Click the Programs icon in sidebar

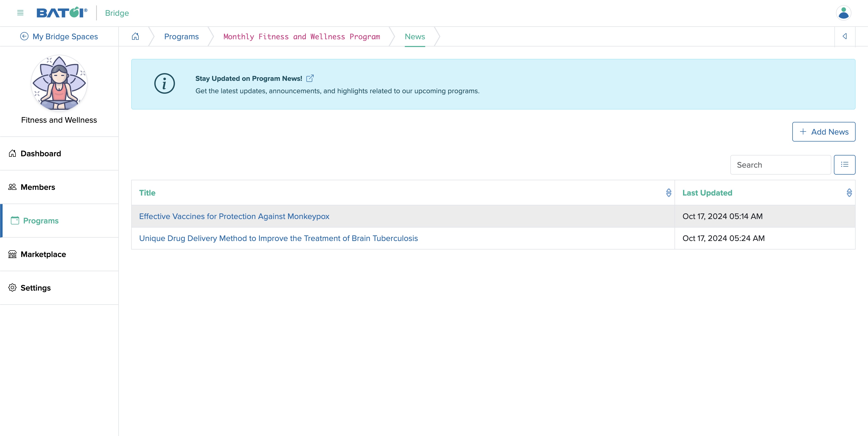tap(15, 221)
